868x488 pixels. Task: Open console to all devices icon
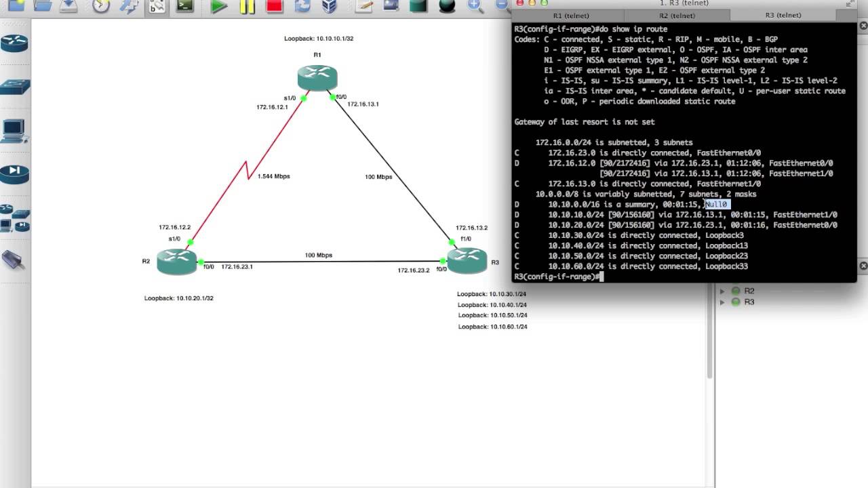184,5
